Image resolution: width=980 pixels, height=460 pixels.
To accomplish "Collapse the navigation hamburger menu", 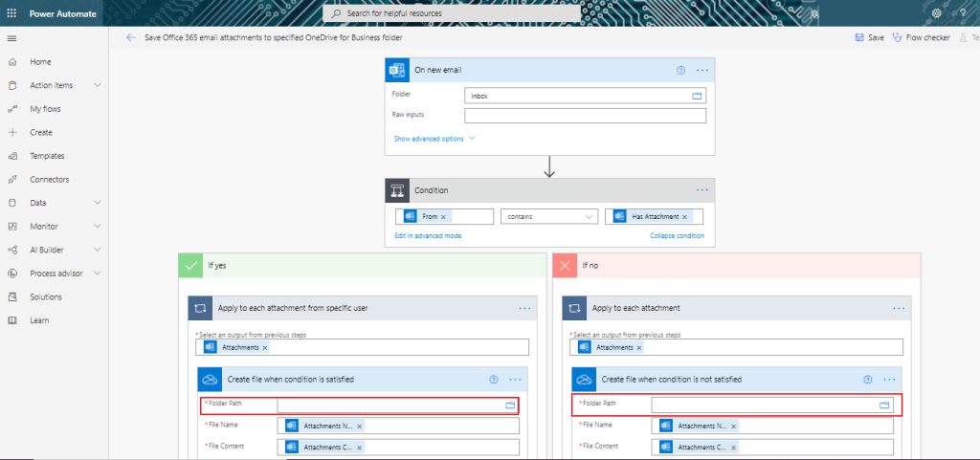I will pos(11,38).
